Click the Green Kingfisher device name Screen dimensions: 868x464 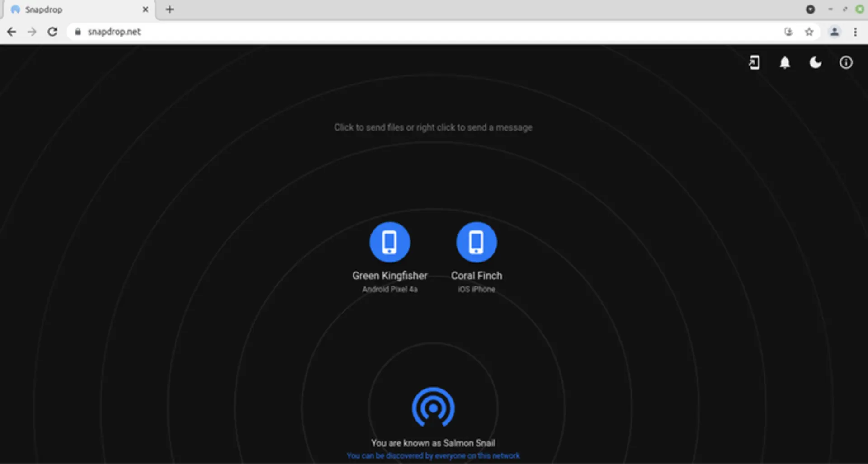pyautogui.click(x=390, y=276)
